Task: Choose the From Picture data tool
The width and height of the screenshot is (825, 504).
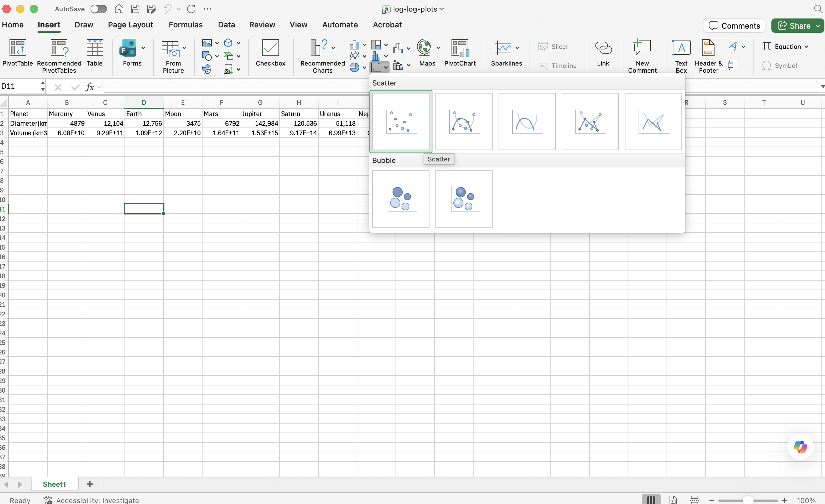Action: [x=173, y=56]
